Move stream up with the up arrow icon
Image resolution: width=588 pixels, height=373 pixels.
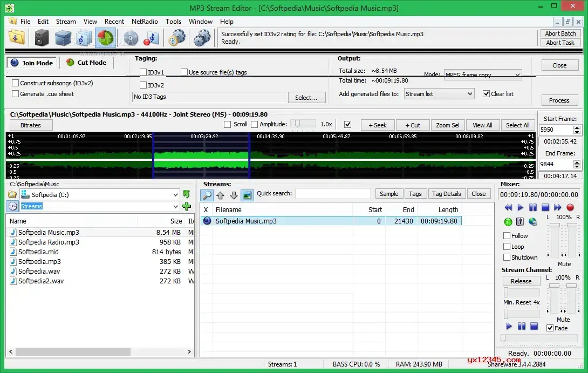click(x=220, y=195)
